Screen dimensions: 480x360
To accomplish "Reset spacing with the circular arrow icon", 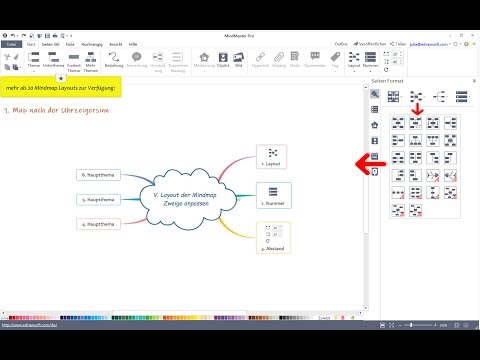I will (x=386, y=70).
